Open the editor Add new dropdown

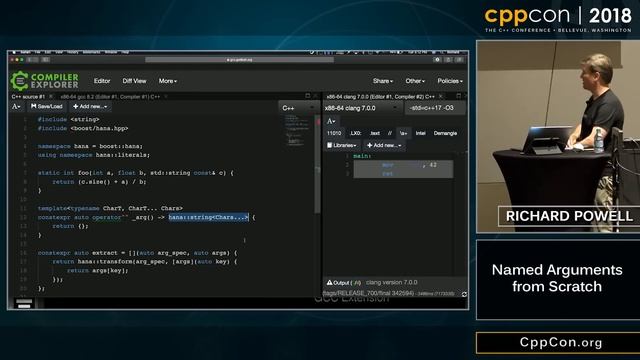coord(90,107)
